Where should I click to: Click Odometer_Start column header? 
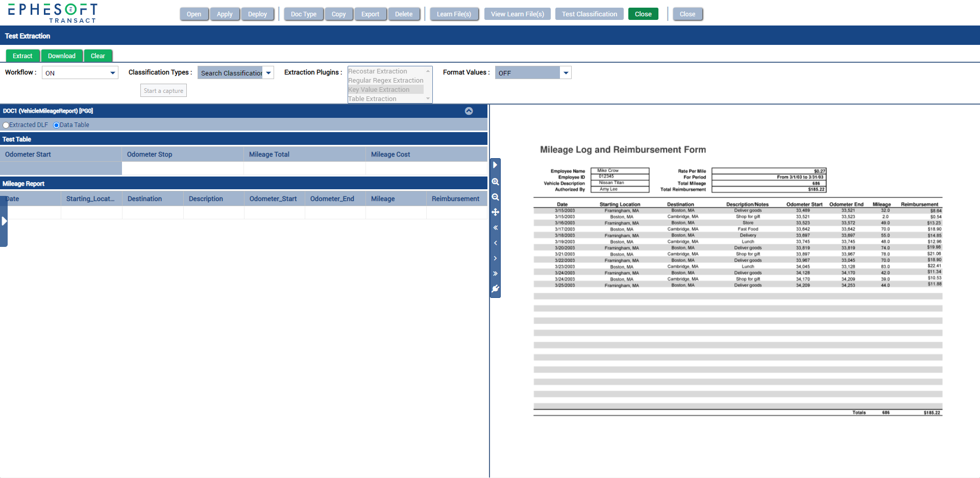click(x=275, y=199)
